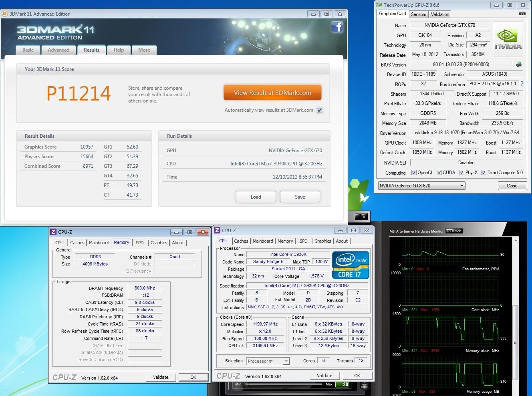Click the Core clock MHz graph
Image resolution: width=532 pixels, height=396 pixels.
click(x=450, y=330)
